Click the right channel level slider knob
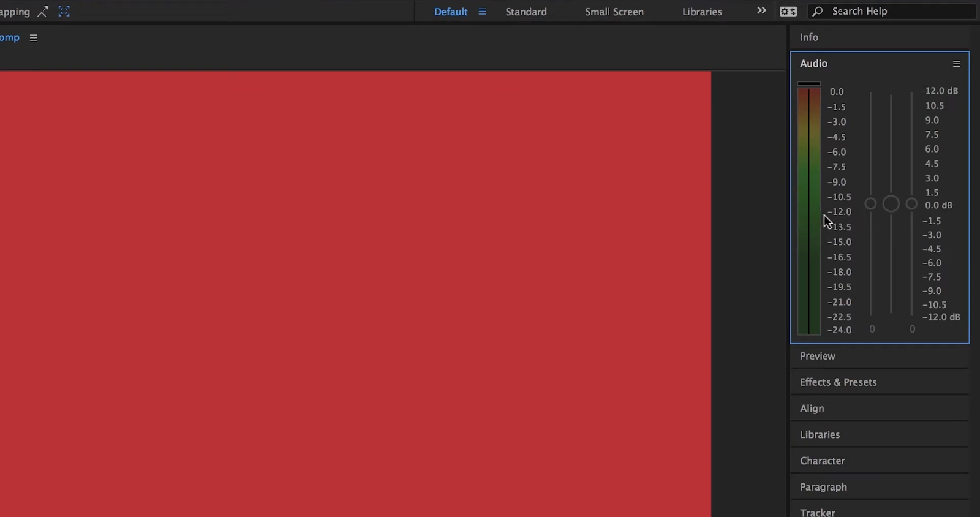 click(x=911, y=204)
